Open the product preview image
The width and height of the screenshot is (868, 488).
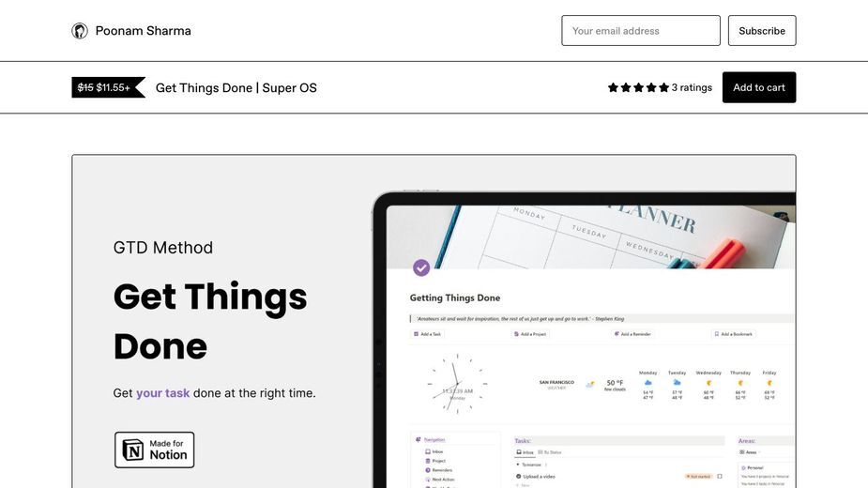click(434, 321)
